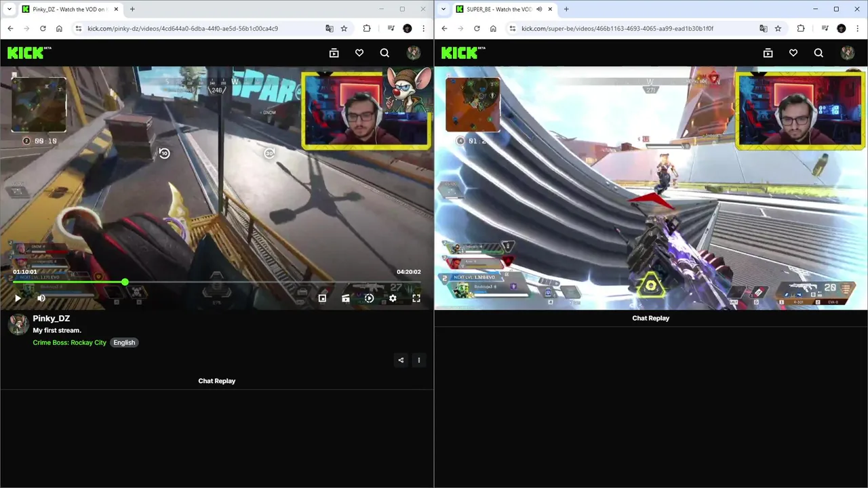Go back in left browser
868x488 pixels.
point(10,28)
